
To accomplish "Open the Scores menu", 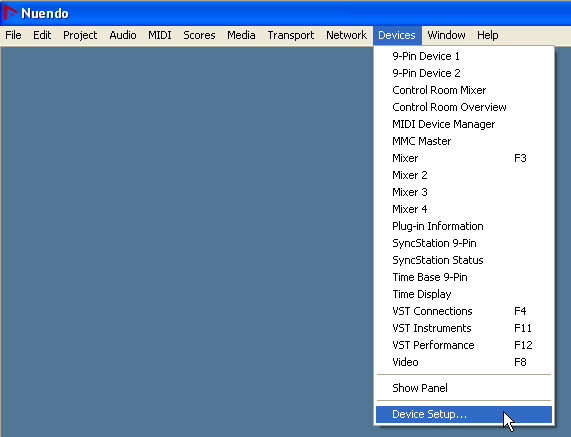I will click(x=199, y=35).
